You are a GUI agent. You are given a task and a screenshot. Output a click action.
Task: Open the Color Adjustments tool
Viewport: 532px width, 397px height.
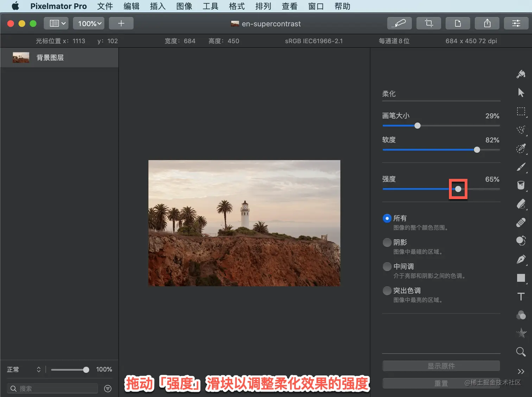pos(521,315)
